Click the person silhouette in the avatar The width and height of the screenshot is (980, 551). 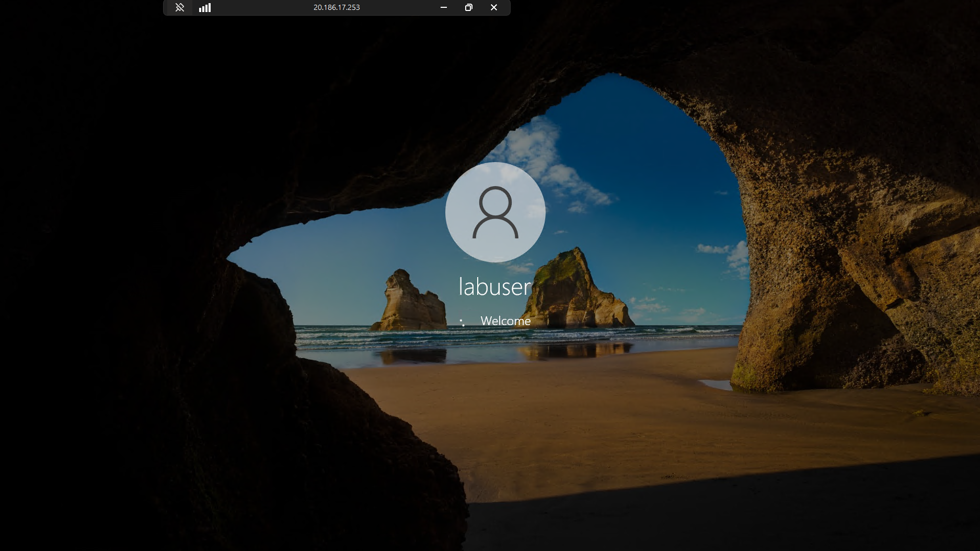click(x=495, y=213)
